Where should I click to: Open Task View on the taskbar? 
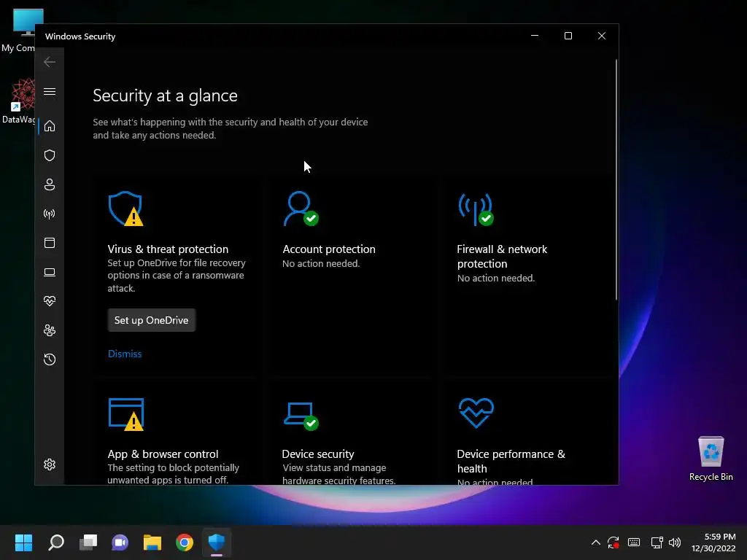88,542
